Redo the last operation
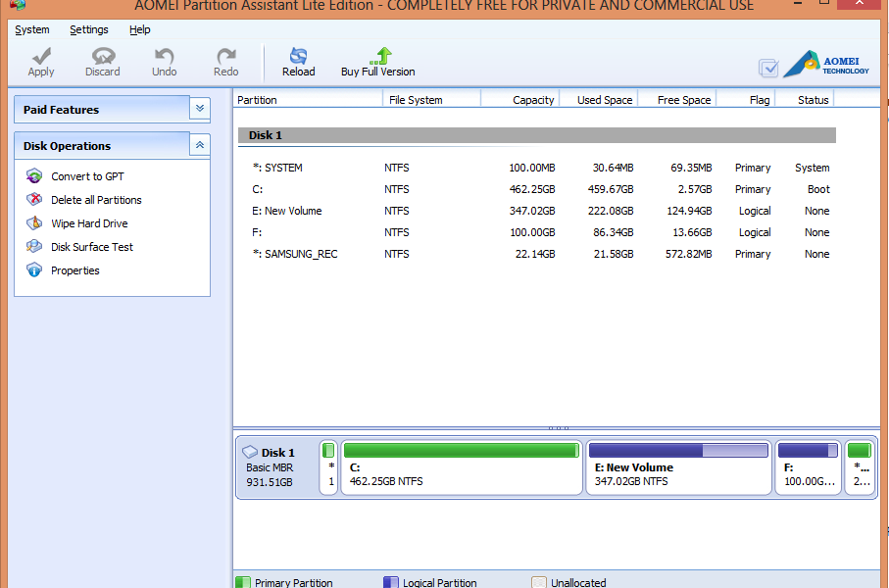The height and width of the screenshot is (588, 889). [x=224, y=61]
